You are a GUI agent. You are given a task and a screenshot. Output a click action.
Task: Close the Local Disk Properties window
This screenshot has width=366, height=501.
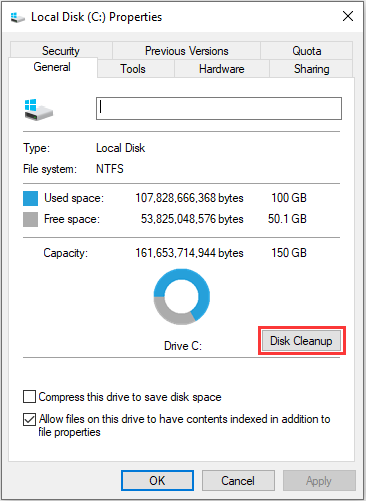pos(348,16)
